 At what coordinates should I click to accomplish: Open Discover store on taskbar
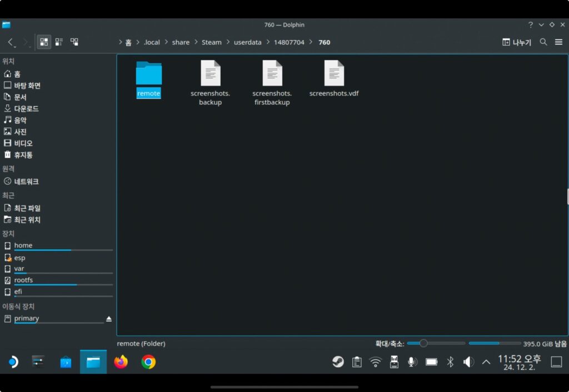tap(66, 362)
